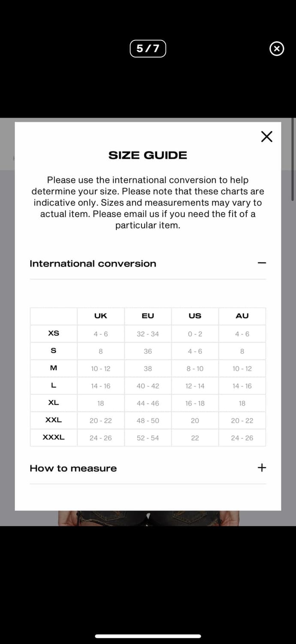Click the US column header
The image size is (296, 644).
click(195, 316)
